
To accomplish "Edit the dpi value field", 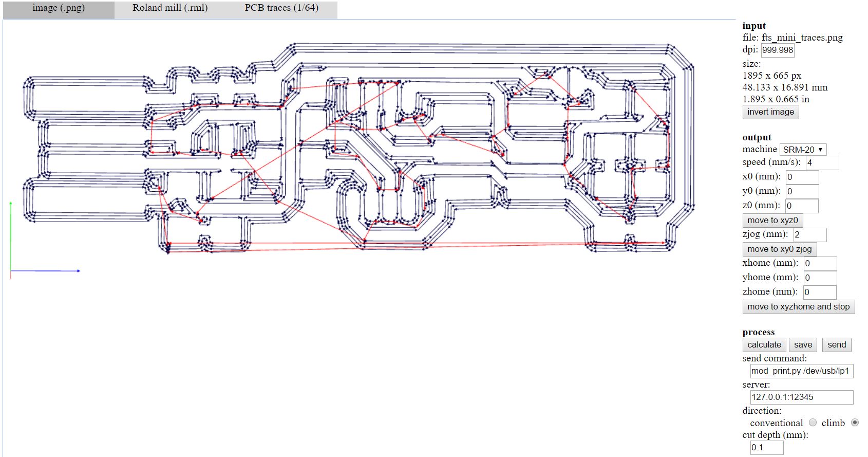I will [x=778, y=50].
